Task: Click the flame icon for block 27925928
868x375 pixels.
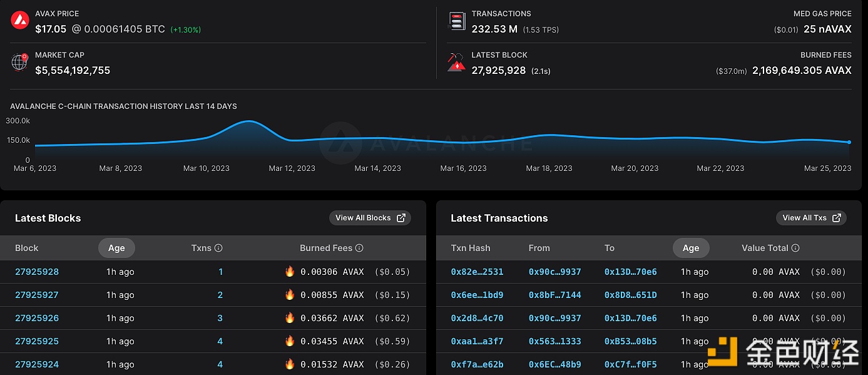Action: (290, 272)
